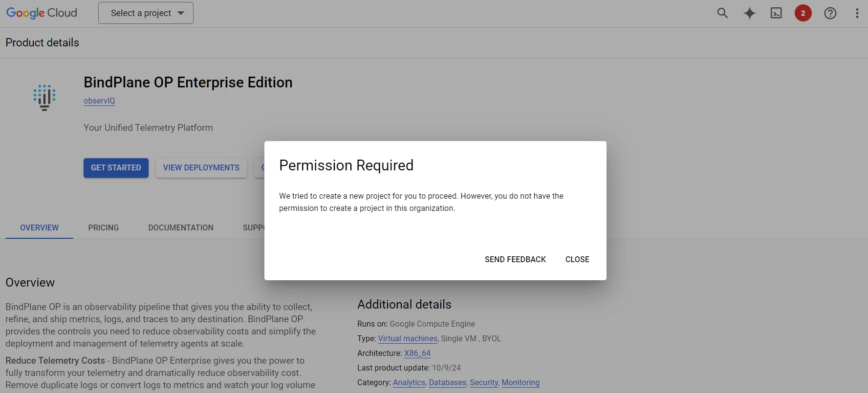Click the Your Unified Telemetry Platform tagline
This screenshot has width=868, height=393.
(x=148, y=127)
